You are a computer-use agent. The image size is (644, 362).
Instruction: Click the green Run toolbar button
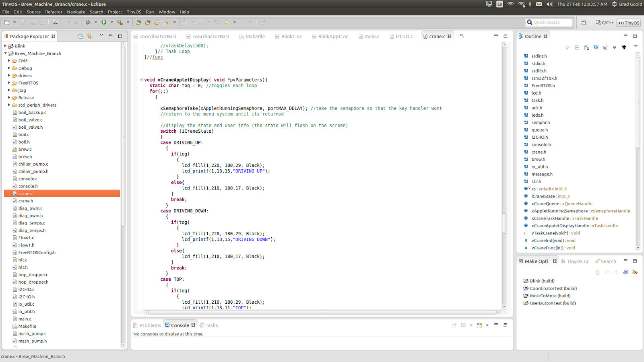point(104,22)
